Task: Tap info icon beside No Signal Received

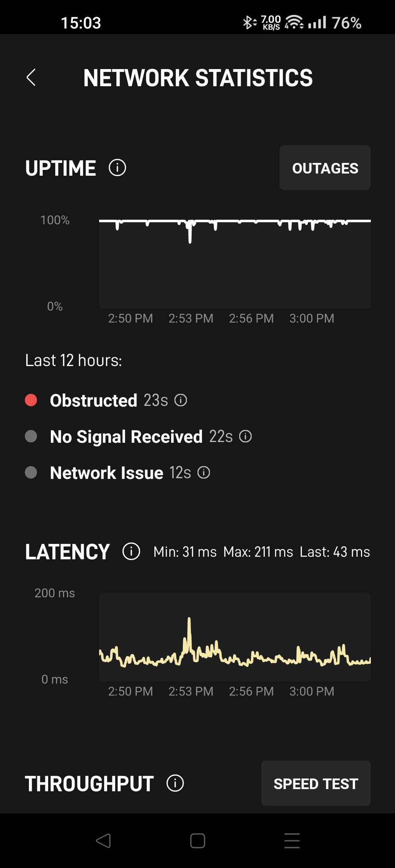Action: [x=245, y=437]
